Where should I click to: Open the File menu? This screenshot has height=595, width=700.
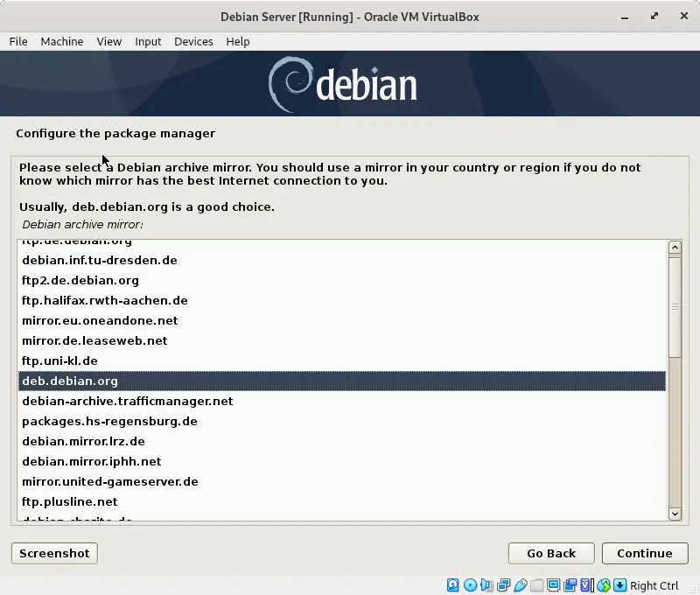pos(18,41)
